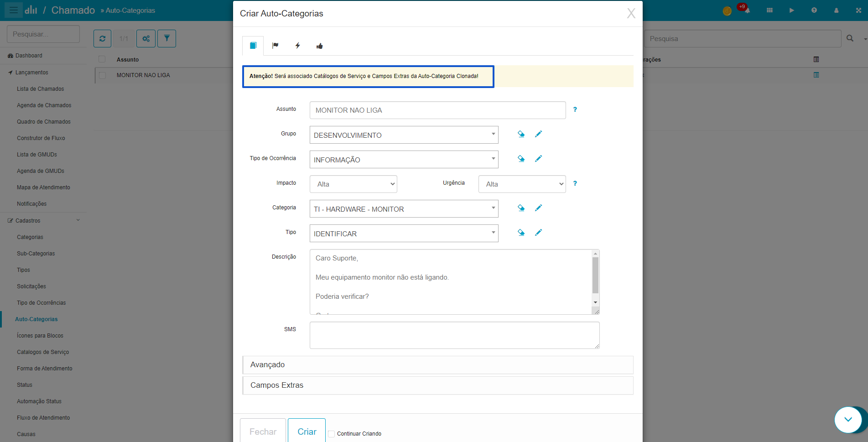Edit the Grupo value with pencil icon
868x442 pixels.
[538, 134]
